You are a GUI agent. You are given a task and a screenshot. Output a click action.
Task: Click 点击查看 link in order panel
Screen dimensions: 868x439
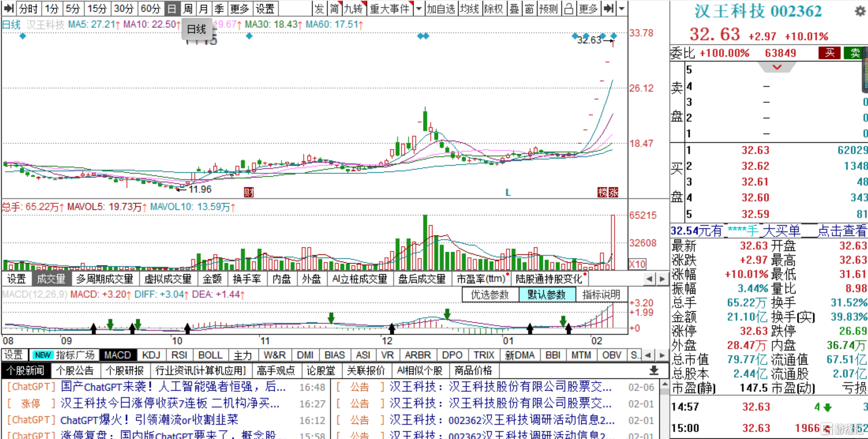(x=842, y=231)
